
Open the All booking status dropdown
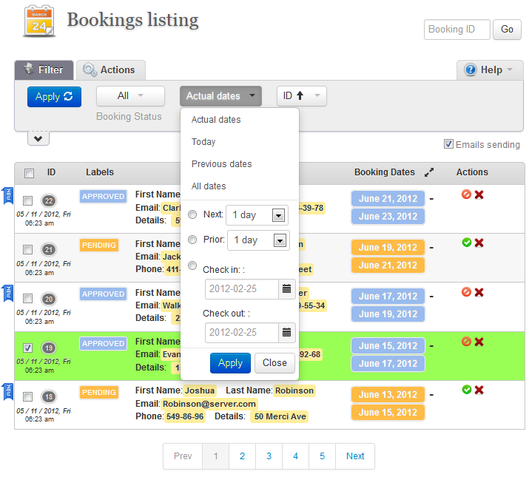click(130, 96)
